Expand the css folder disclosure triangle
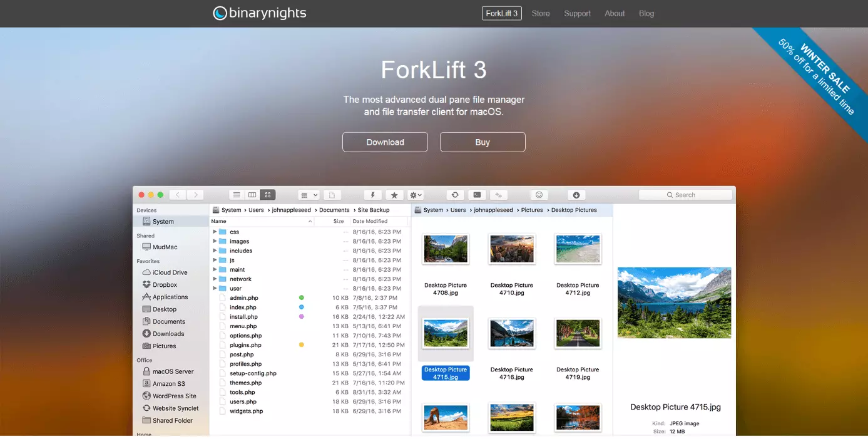 click(x=215, y=232)
